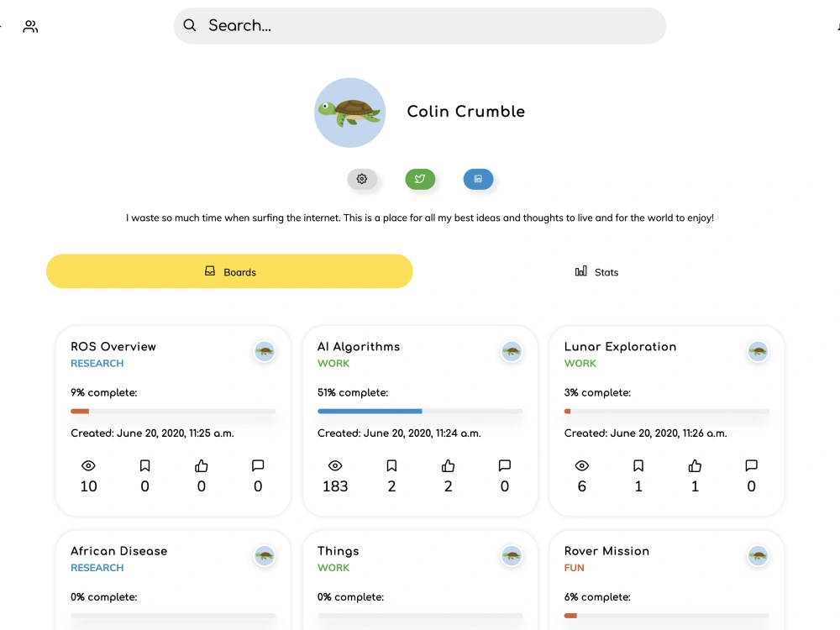Image resolution: width=840 pixels, height=630 pixels.
Task: Click the magnifier icon in search bar
Action: point(190,25)
